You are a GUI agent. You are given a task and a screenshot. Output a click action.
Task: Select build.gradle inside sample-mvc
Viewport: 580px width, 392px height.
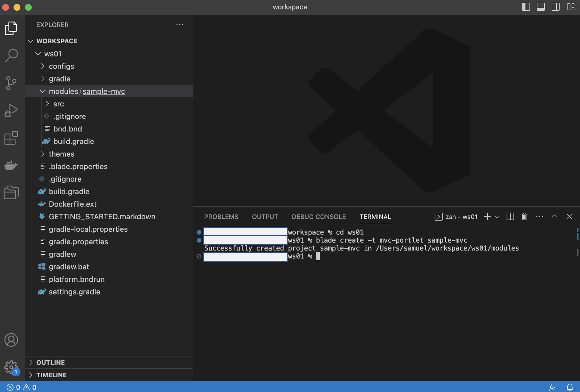(x=74, y=141)
